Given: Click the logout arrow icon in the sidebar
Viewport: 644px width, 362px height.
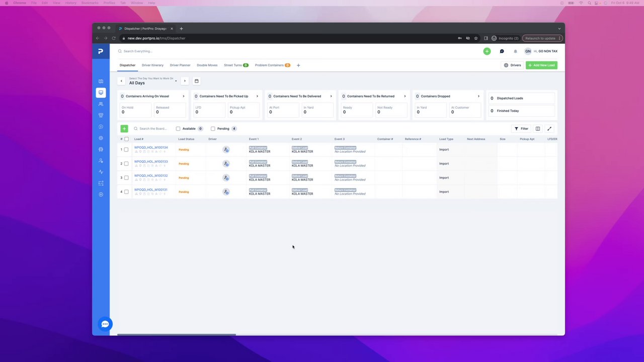Looking at the screenshot, I should point(101,195).
